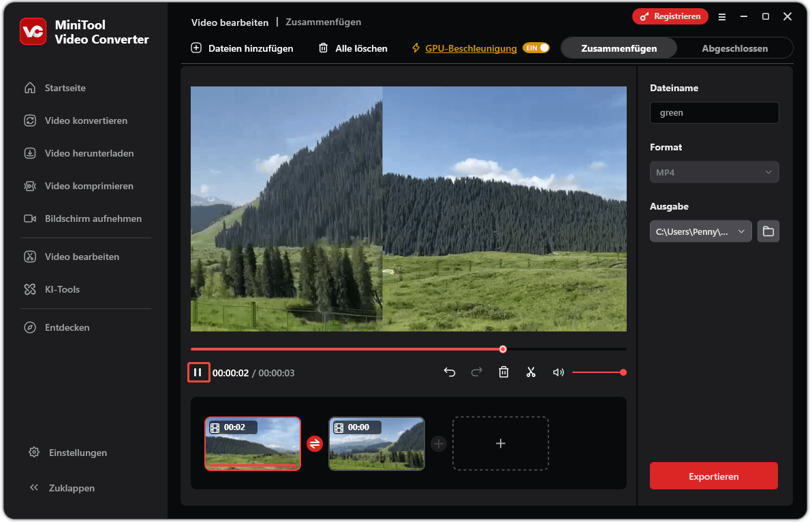Click the Dateiname input field
This screenshot has height=522, width=812.
[714, 113]
